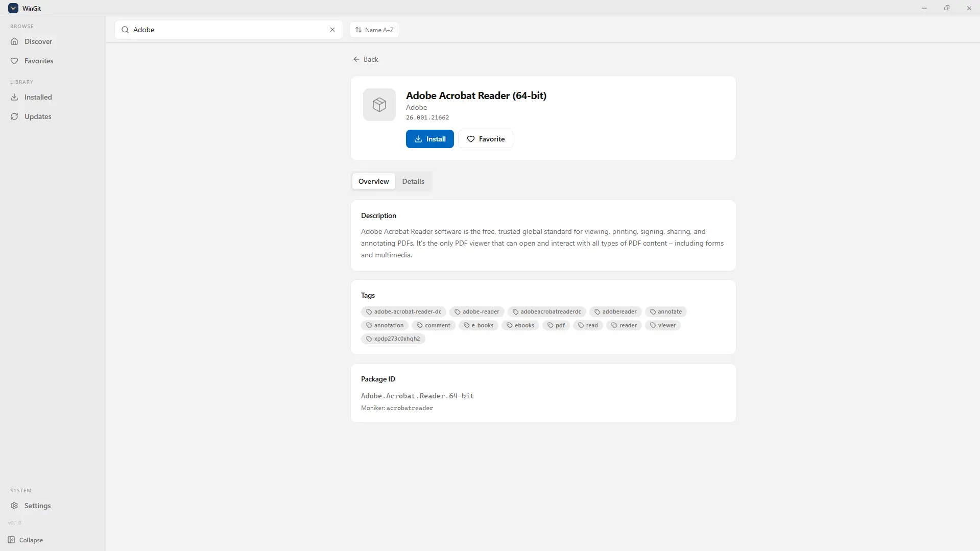
Task: Select the annotate tag
Action: (666, 312)
